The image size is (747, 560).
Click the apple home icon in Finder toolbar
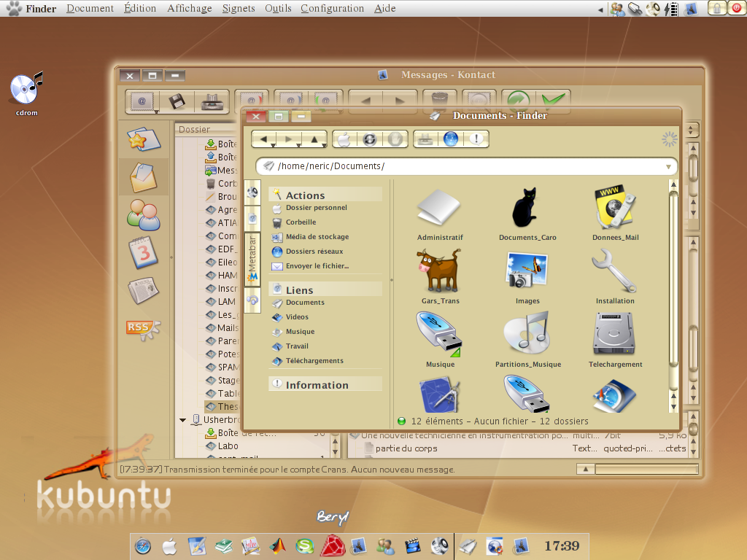click(x=344, y=139)
